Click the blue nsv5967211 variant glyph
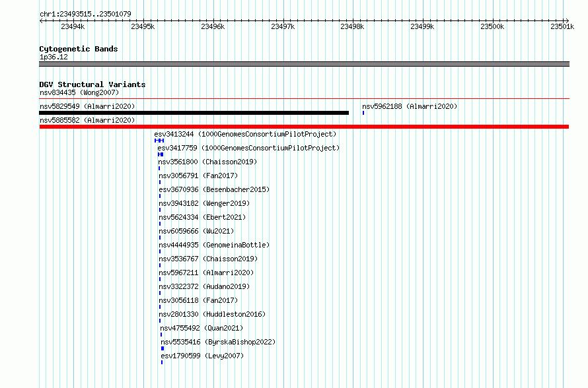Viewport: 588px width, 388px height. pyautogui.click(x=160, y=279)
